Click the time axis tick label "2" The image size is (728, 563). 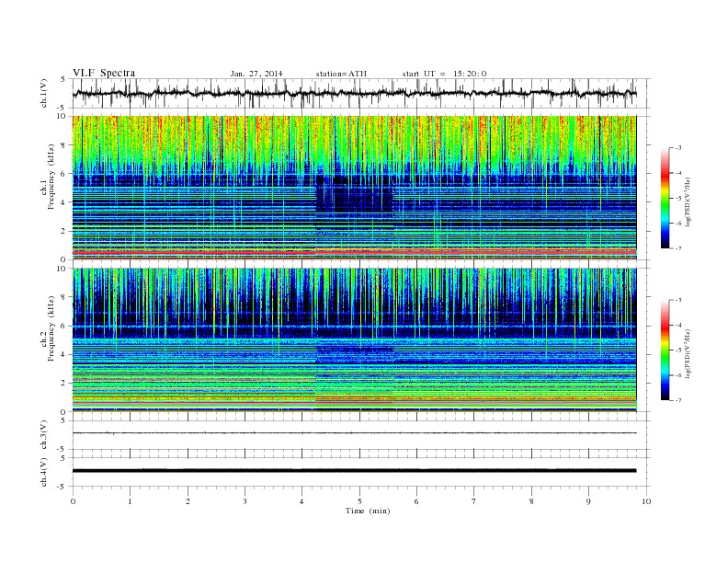coord(188,501)
